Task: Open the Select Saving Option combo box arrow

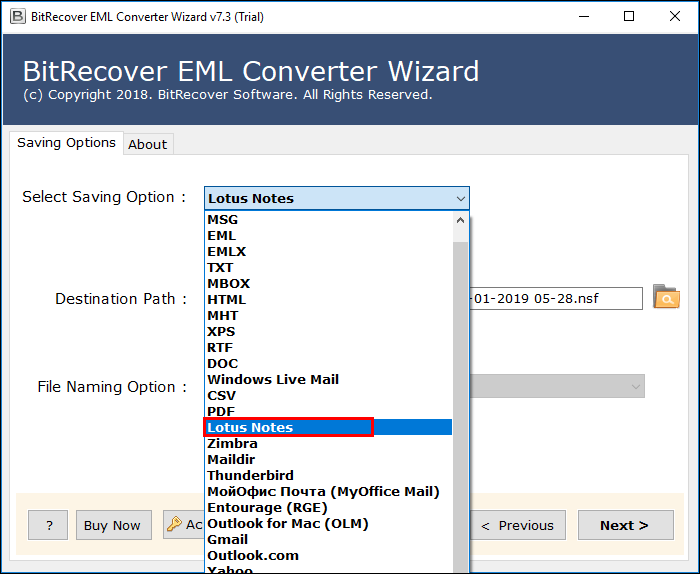Action: [461, 199]
